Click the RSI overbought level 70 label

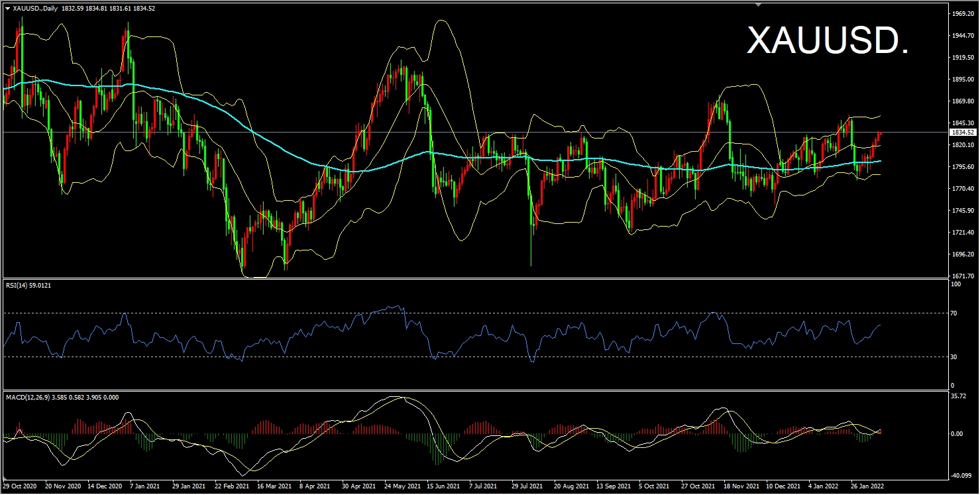[x=954, y=313]
